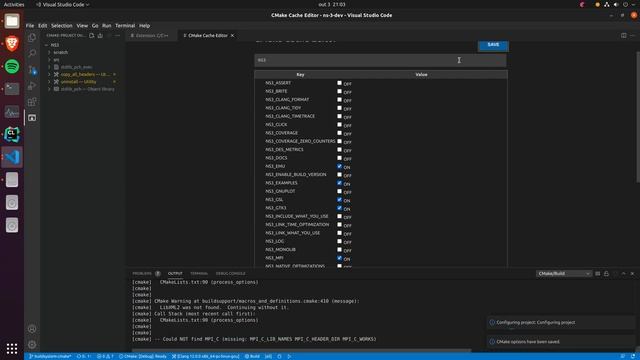Open errors and warnings status indicator
This screenshot has height=360, width=640.
(105, 356)
